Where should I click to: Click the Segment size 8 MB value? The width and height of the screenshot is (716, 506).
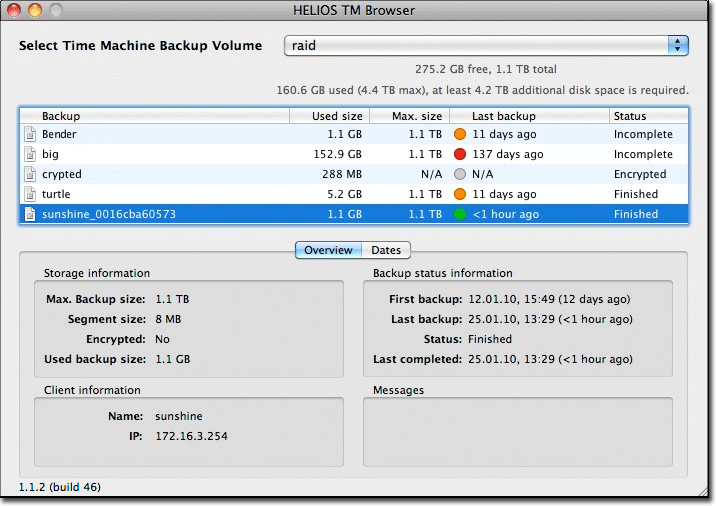[x=168, y=319]
